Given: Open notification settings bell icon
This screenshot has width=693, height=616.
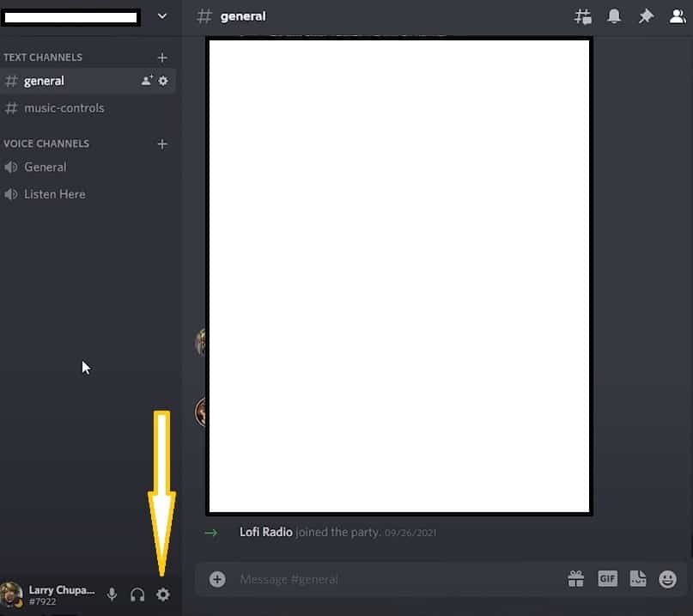Looking at the screenshot, I should [614, 16].
